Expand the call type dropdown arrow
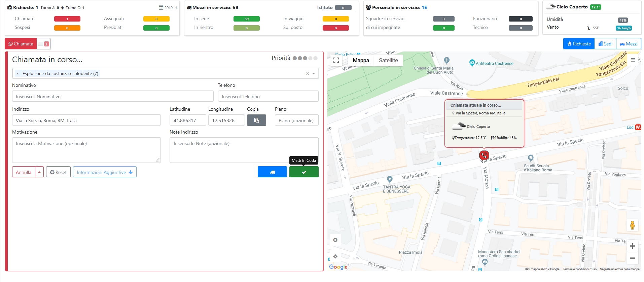Screen dimensions: 644x282 point(314,73)
